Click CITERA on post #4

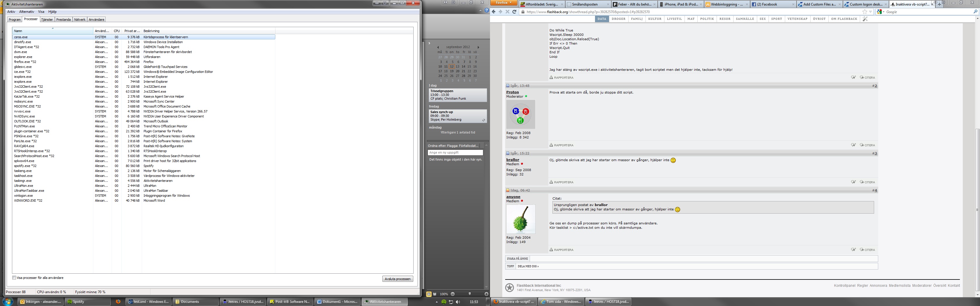coord(867,250)
